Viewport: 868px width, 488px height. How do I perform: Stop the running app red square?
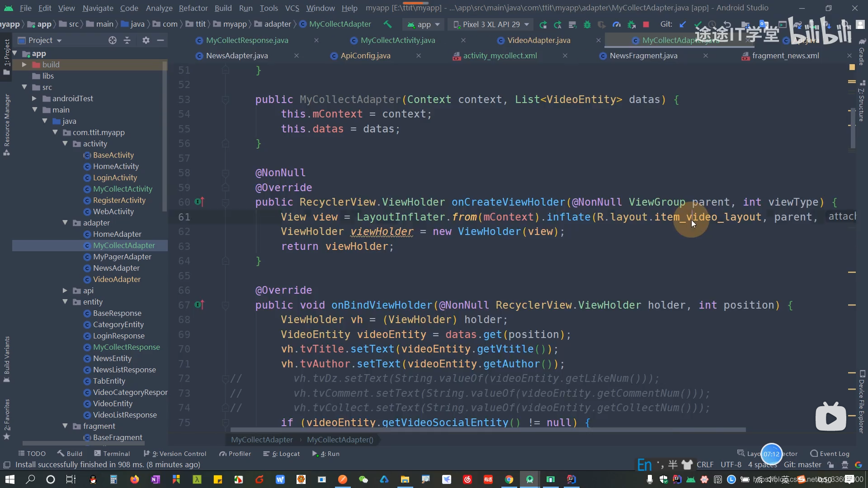click(x=646, y=24)
